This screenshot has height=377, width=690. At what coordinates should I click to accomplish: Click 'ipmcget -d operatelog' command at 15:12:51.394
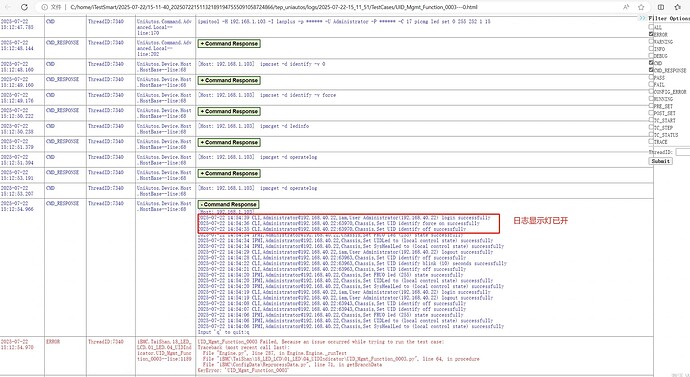288,157
